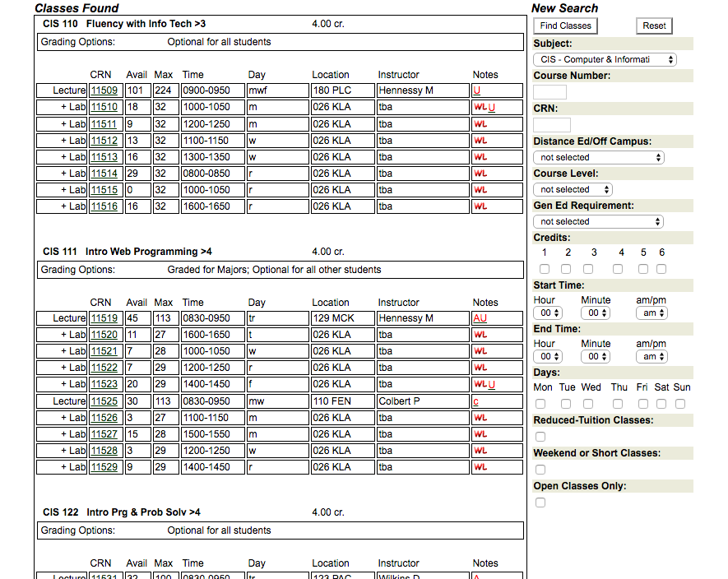Check the Sat day checkbox
Image resolution: width=728 pixels, height=579 pixels.
point(661,404)
